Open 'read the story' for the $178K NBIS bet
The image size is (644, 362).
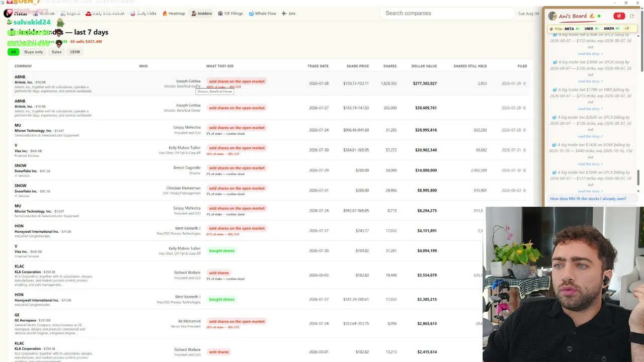pos(590,109)
